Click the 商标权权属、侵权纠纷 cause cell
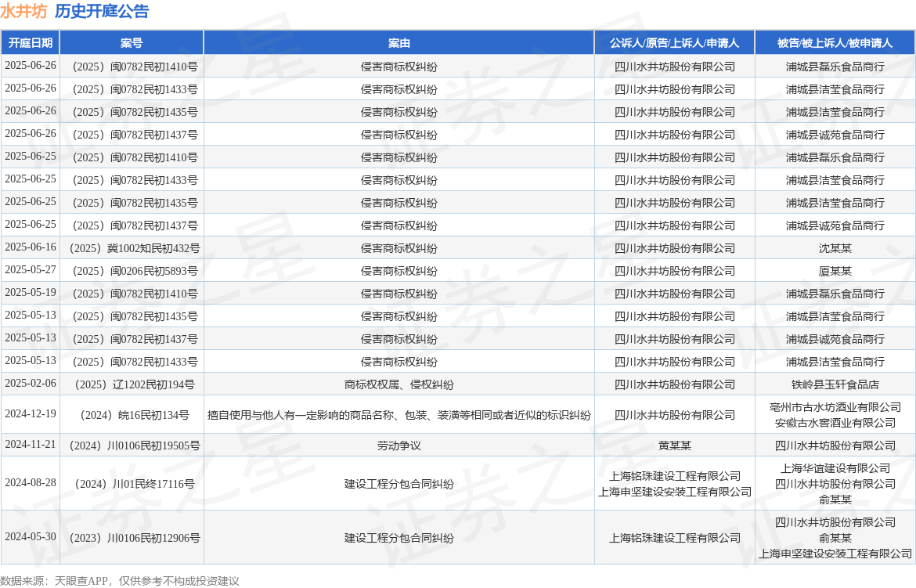 click(x=399, y=384)
